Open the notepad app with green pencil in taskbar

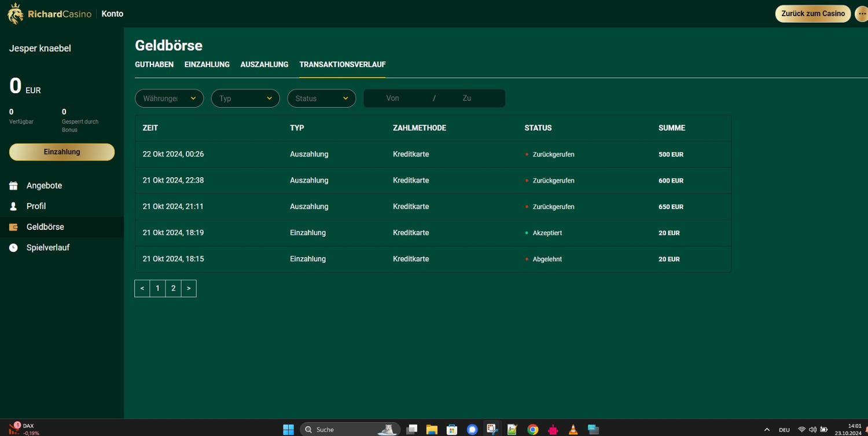click(x=512, y=429)
